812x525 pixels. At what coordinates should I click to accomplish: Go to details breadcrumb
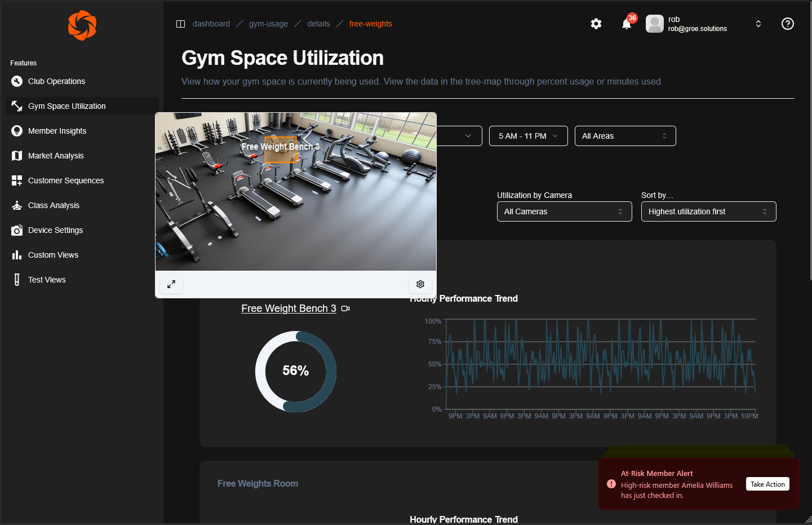pyautogui.click(x=319, y=24)
